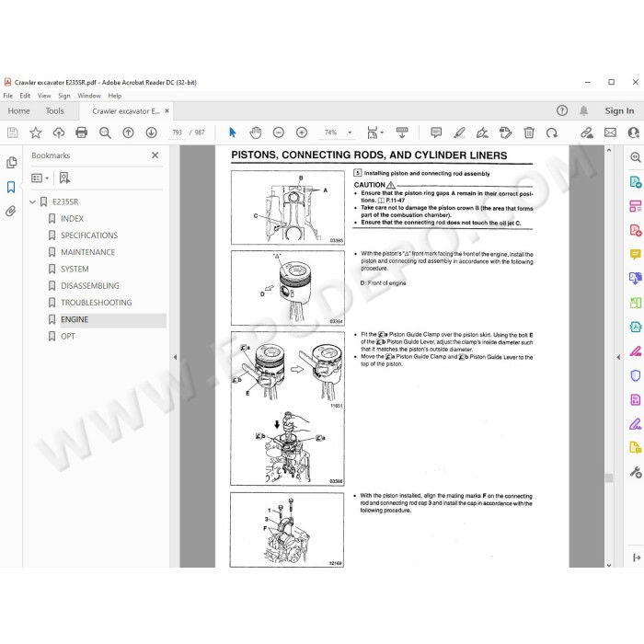Screen dimensions: 644x644
Task: Close the Bookmarks panel
Action: 155,155
